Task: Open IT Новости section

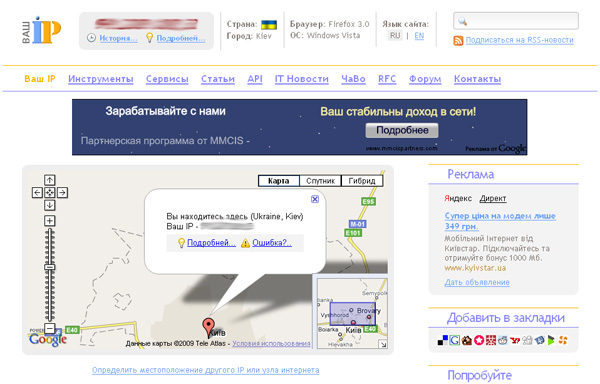Action: [x=302, y=79]
